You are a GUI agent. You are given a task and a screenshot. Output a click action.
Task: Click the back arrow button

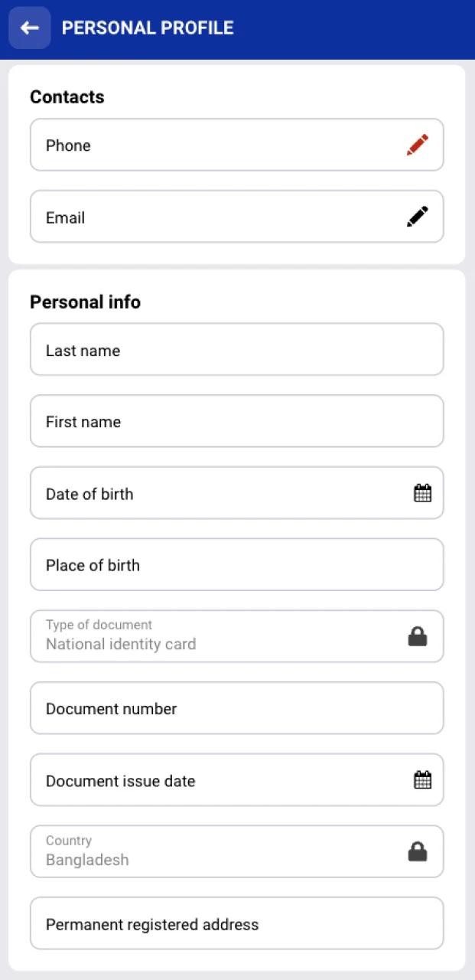tap(30, 28)
